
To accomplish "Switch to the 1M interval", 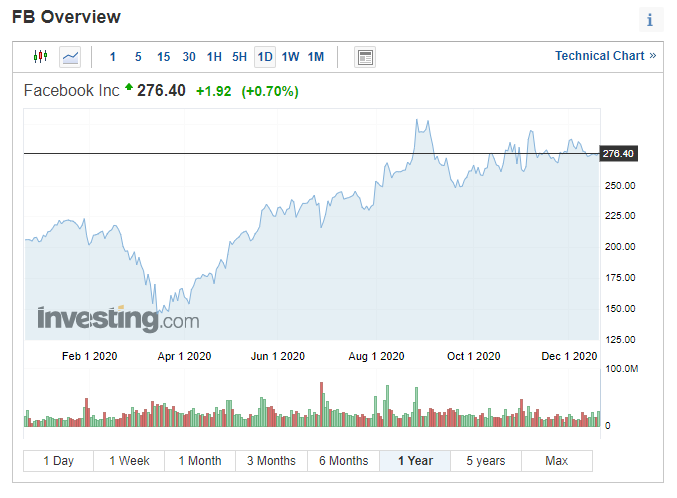I will [x=316, y=57].
